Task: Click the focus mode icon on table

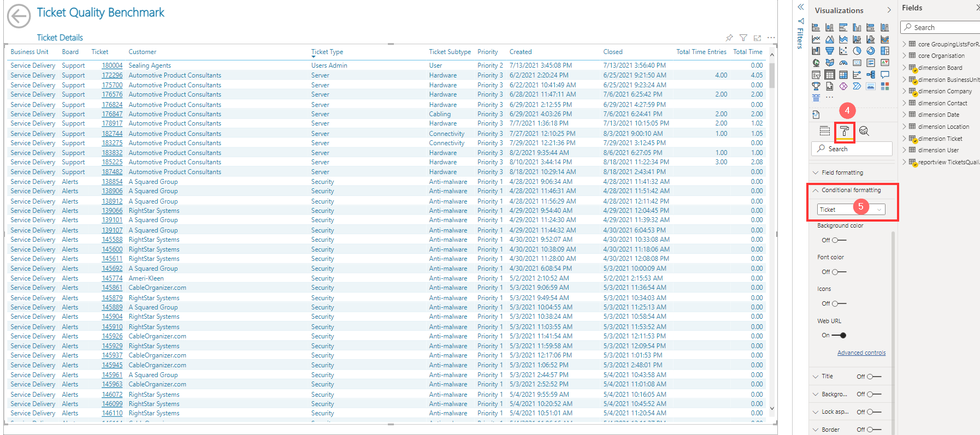Action: [x=757, y=38]
